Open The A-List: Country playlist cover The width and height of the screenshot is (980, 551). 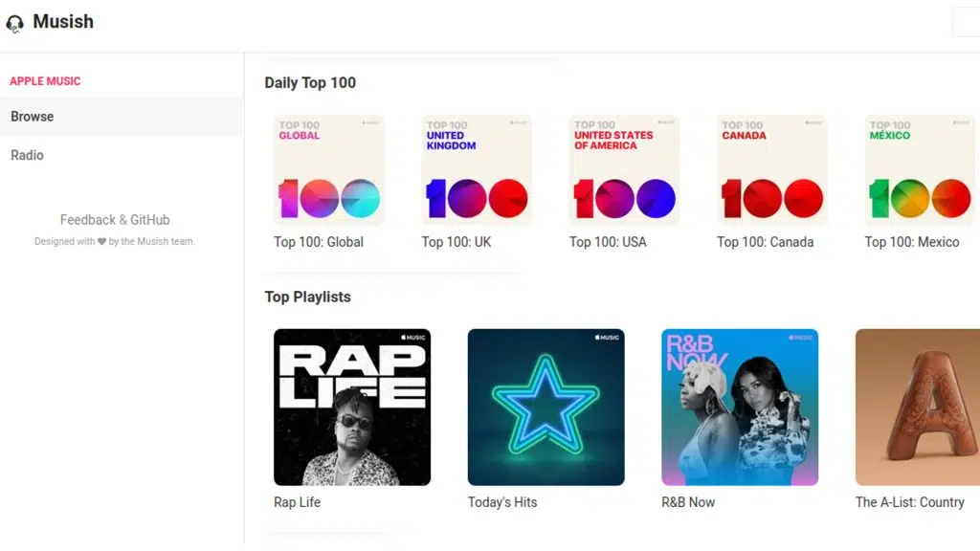(916, 407)
